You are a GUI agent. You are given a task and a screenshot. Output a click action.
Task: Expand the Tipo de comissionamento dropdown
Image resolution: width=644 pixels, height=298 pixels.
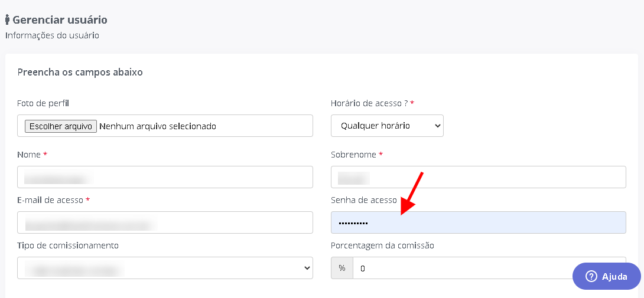point(165,268)
